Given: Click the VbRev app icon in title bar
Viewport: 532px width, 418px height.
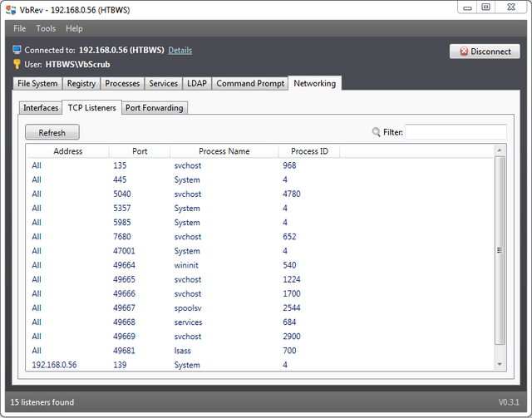Looking at the screenshot, I should point(9,7).
